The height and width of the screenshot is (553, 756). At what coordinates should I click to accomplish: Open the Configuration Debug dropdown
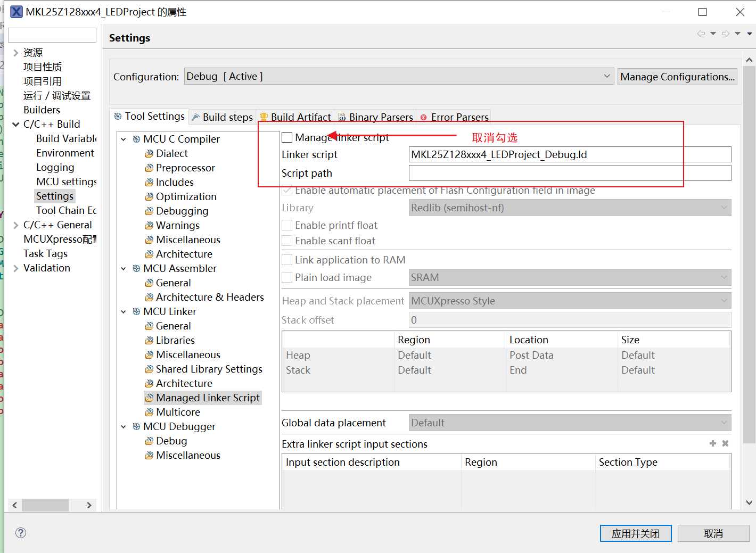pyautogui.click(x=399, y=77)
